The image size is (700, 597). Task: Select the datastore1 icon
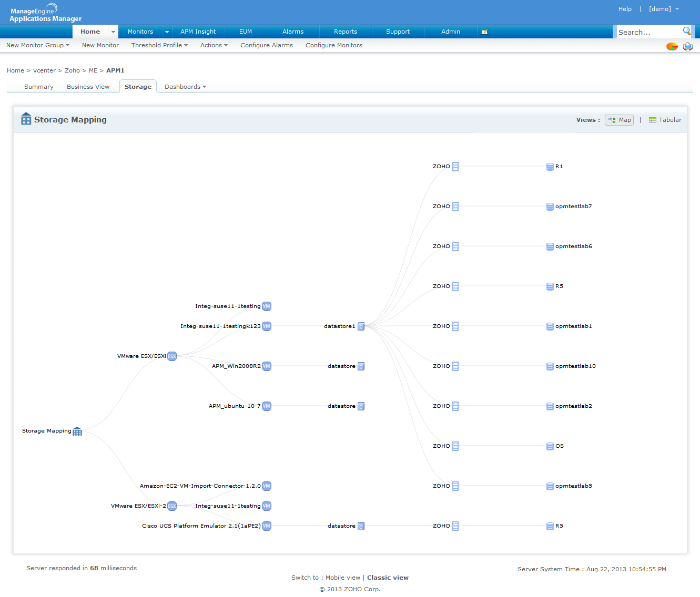coord(361,326)
